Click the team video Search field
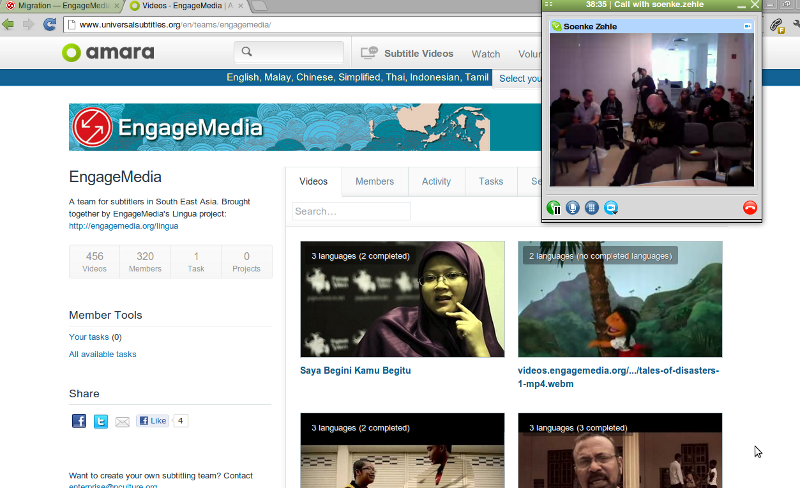The height and width of the screenshot is (488, 800). (351, 212)
